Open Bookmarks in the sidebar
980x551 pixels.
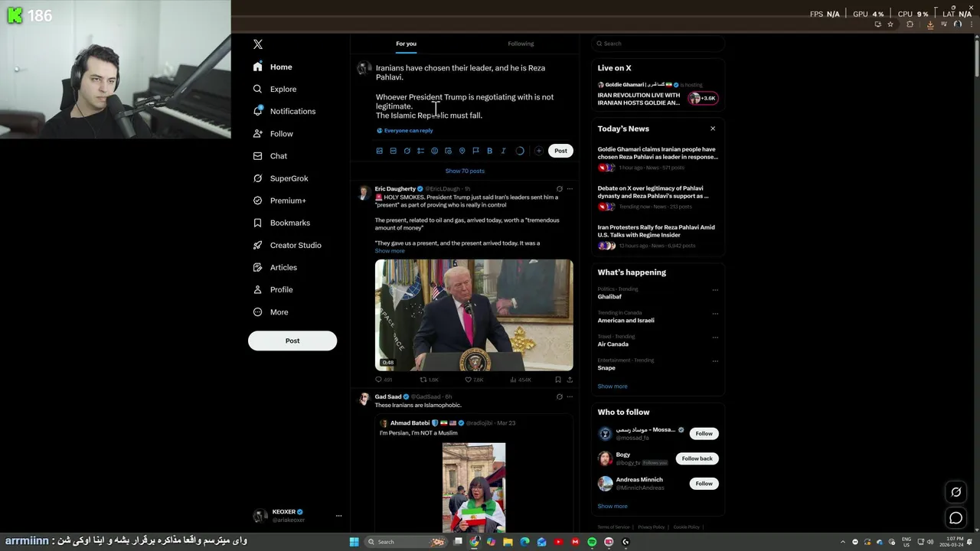pos(281,223)
